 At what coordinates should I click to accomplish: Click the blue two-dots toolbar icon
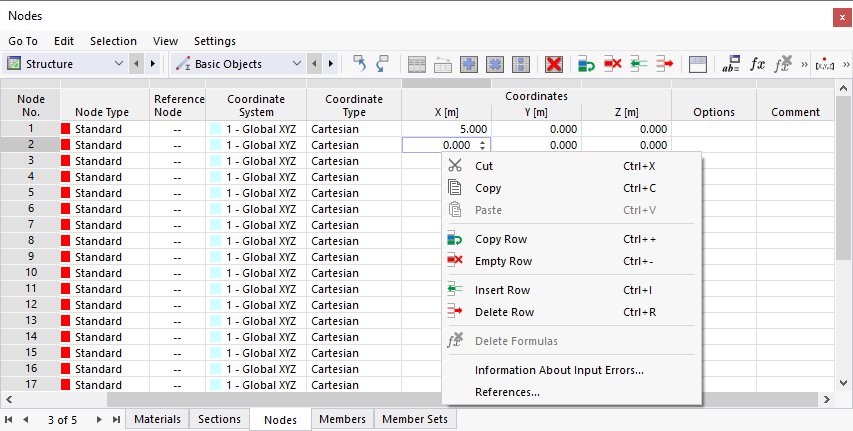[521, 64]
